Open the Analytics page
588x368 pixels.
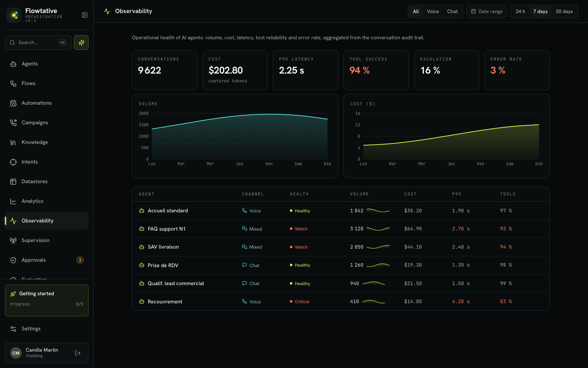pos(47,201)
